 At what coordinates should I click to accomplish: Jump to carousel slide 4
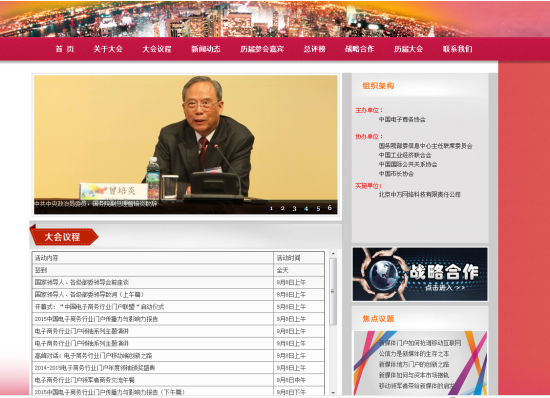(306, 208)
